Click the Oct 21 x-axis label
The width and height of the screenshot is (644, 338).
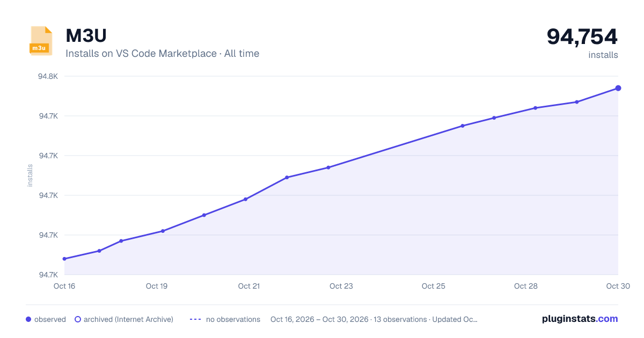pos(249,286)
